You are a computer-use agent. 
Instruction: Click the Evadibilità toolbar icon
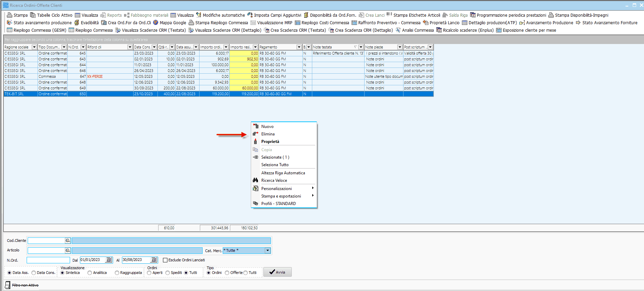pyautogui.click(x=77, y=23)
